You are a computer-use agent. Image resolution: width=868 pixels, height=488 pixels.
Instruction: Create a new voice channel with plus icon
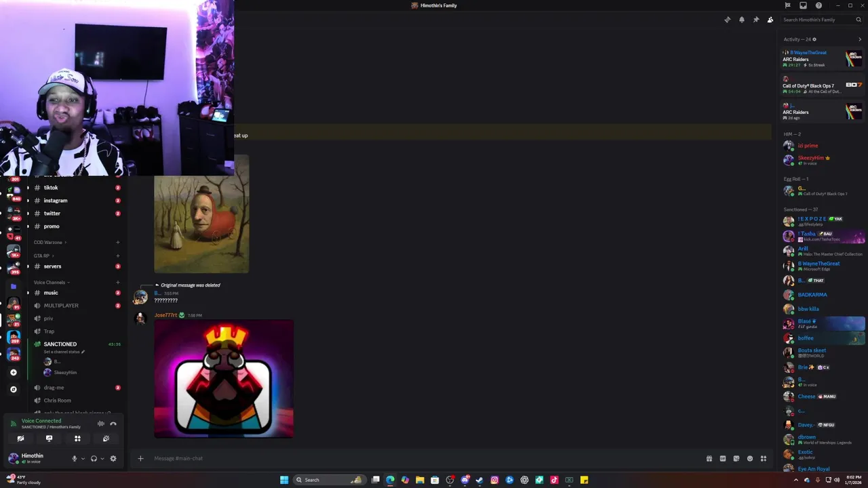[117, 282]
